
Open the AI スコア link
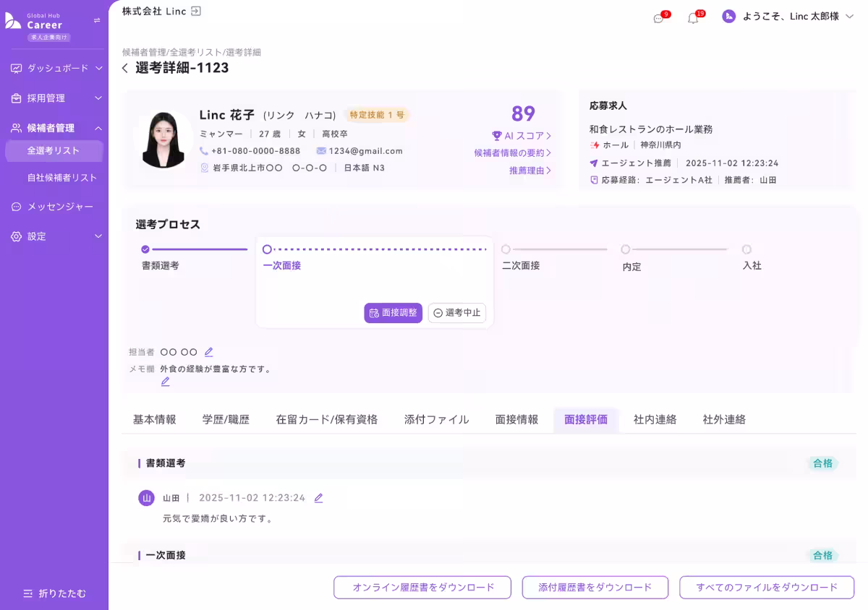coord(522,136)
